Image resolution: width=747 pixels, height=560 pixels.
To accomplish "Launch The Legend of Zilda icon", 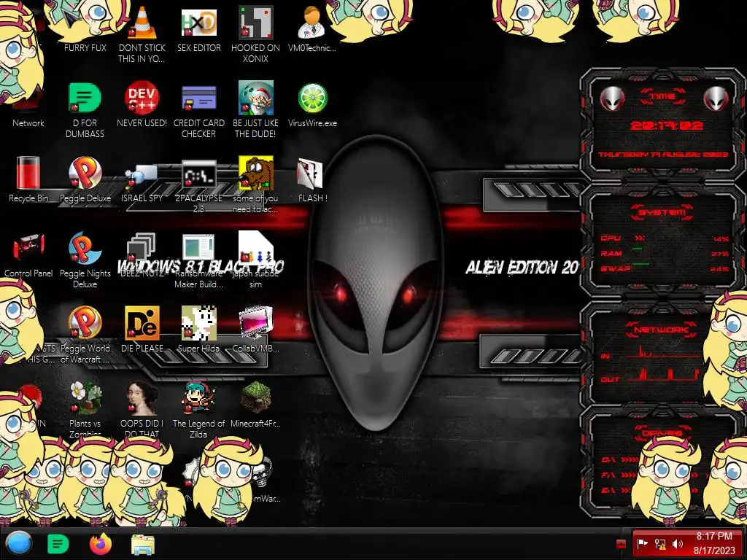I will 198,399.
